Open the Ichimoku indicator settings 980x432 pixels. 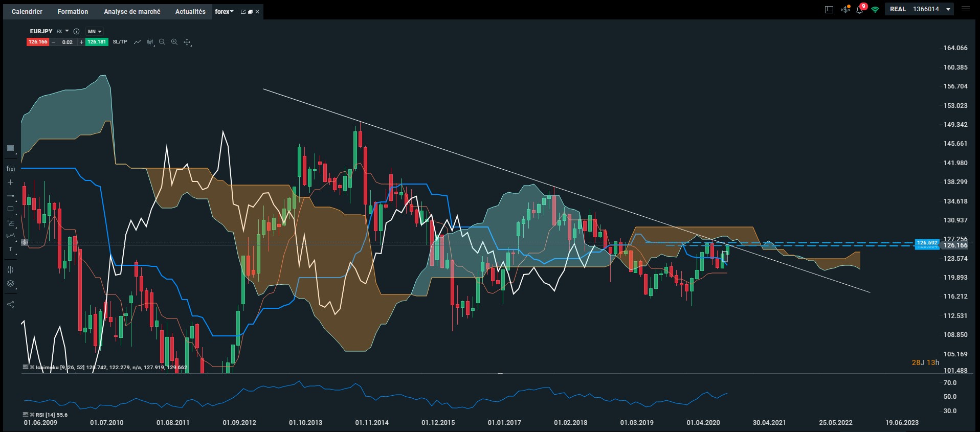(26, 367)
